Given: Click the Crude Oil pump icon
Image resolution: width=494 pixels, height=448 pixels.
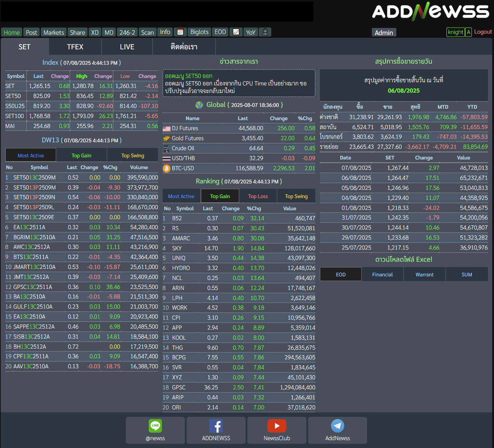Looking at the screenshot, I should coord(166,148).
